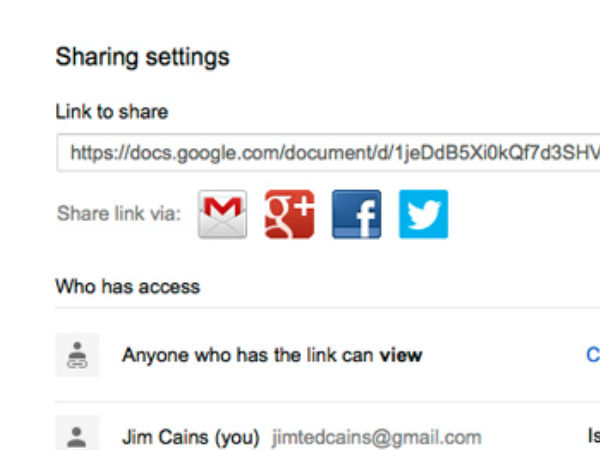
Task: Click the '(you)' tag beside Jim Cains
Action: 239,437
